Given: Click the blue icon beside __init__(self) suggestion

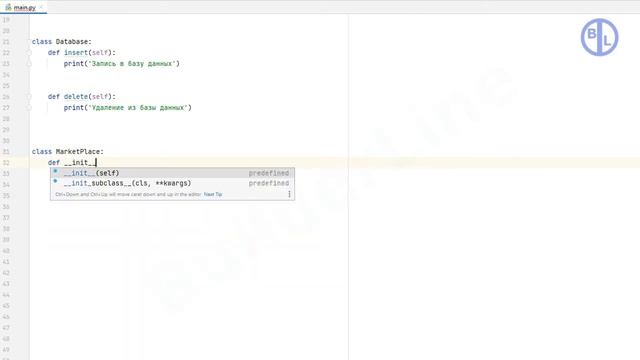Looking at the screenshot, I should point(56,171).
